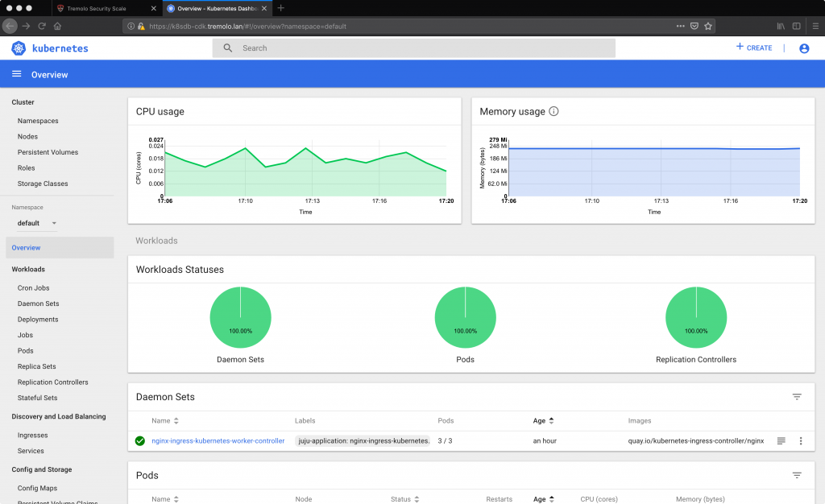Go forward in the browser
Screen dimensions: 825x504
point(27,26)
